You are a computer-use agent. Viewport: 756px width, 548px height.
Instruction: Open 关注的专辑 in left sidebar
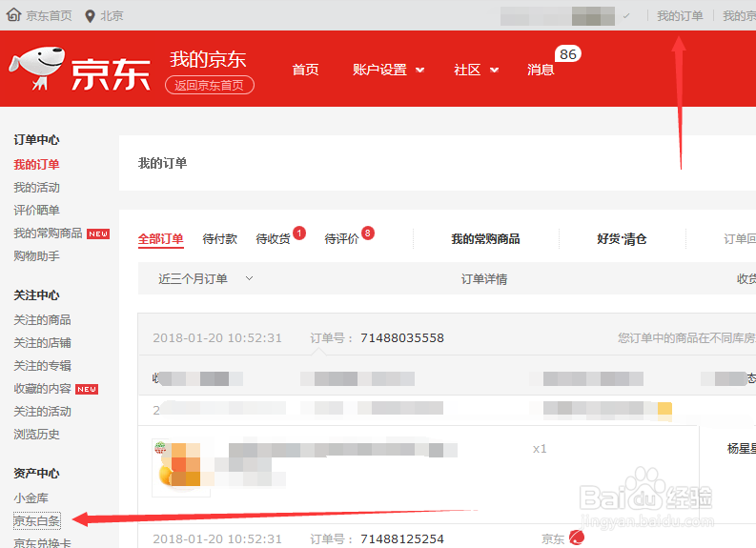[x=42, y=366]
